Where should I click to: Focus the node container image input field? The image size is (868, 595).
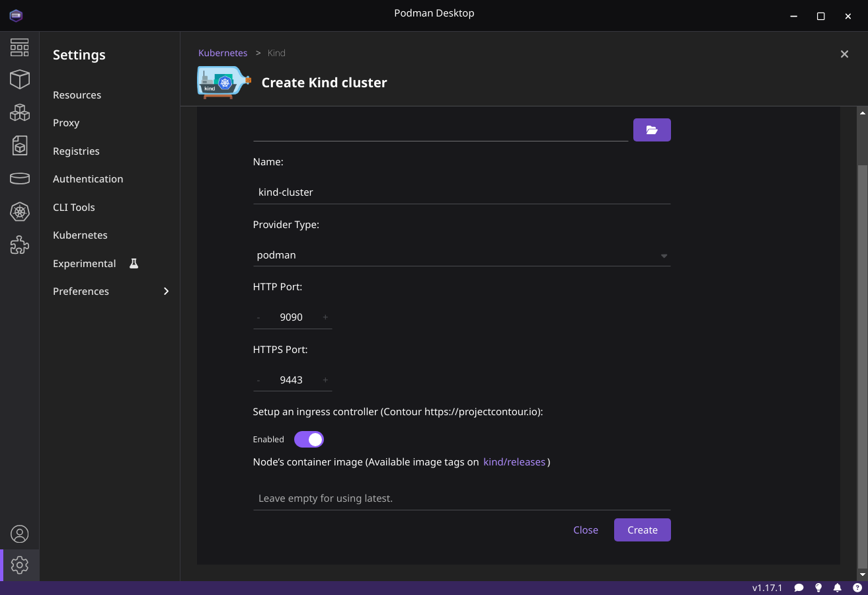point(461,498)
